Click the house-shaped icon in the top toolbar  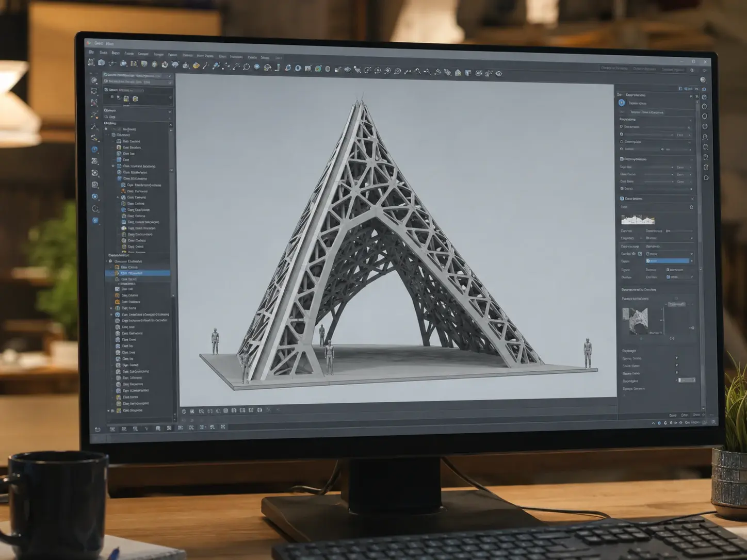click(x=458, y=73)
